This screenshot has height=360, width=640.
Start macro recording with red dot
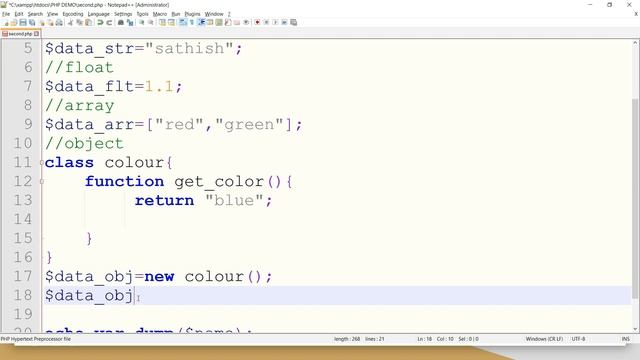[257, 22]
